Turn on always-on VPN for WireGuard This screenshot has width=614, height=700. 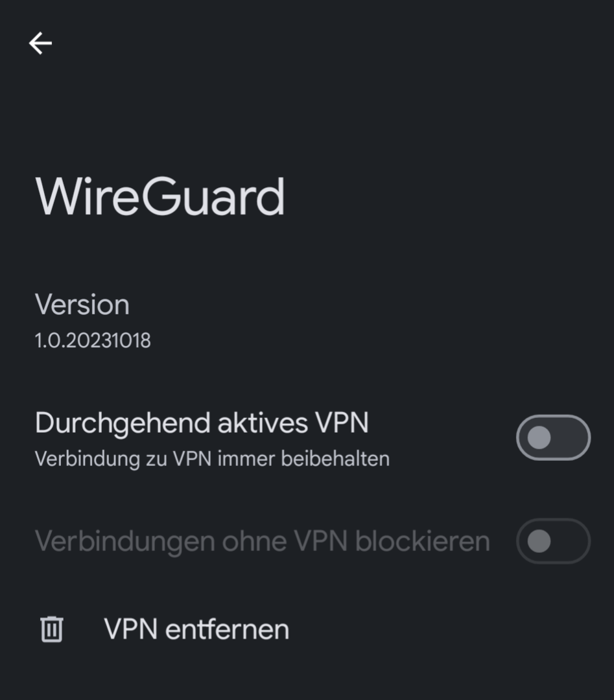pos(553,437)
